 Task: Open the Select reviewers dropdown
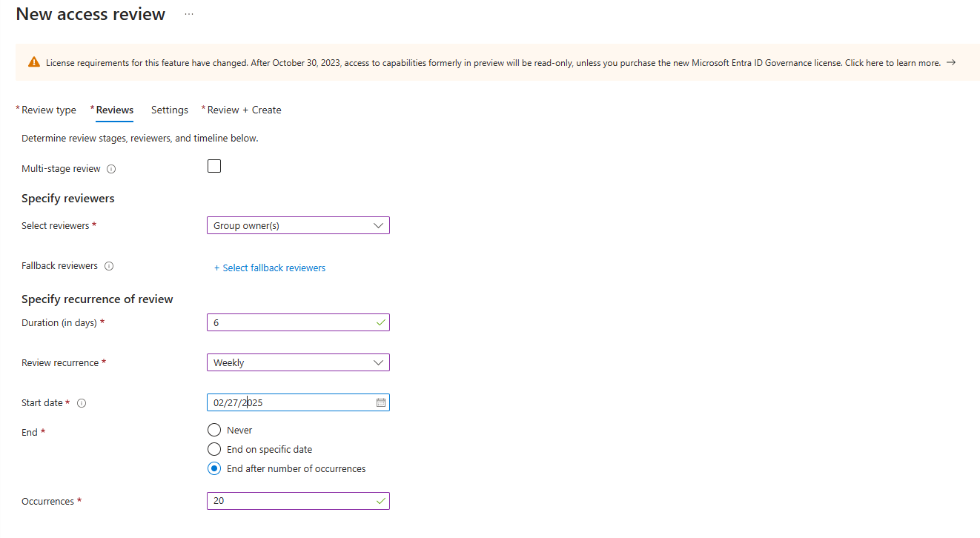pyautogui.click(x=298, y=225)
